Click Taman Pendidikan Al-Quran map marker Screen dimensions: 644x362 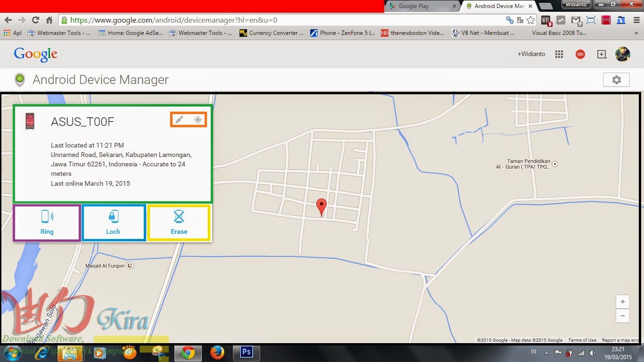[555, 164]
